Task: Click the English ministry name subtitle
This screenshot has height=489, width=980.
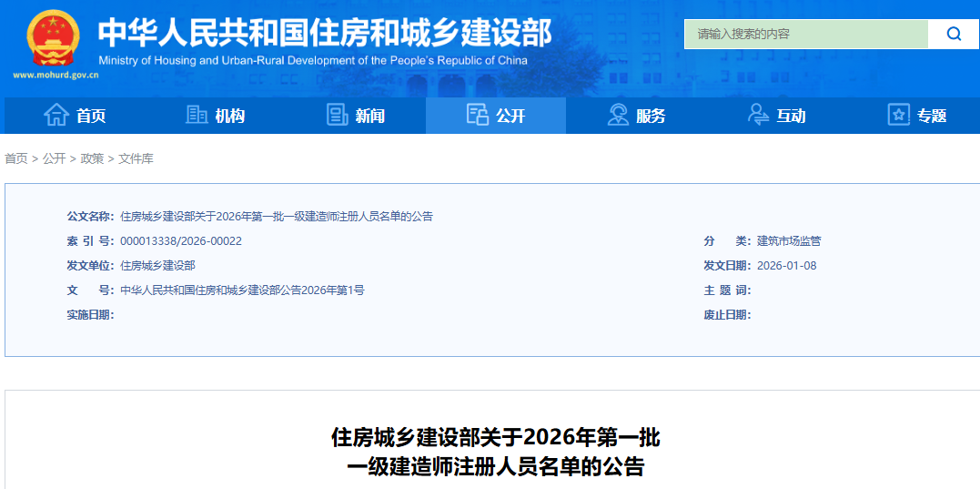Action: [x=312, y=61]
